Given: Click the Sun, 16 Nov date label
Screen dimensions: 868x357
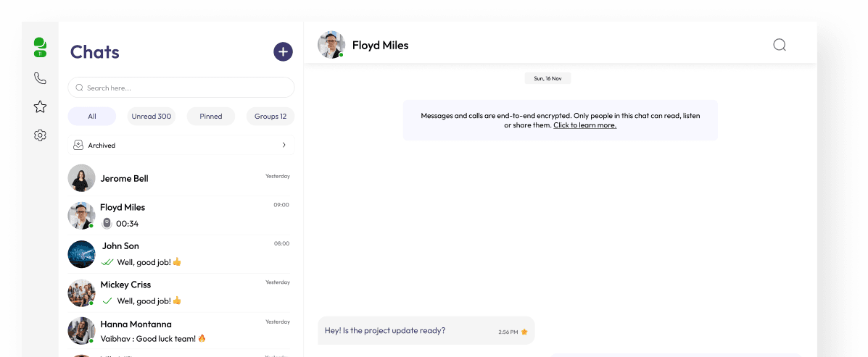Looking at the screenshot, I should click(x=547, y=78).
